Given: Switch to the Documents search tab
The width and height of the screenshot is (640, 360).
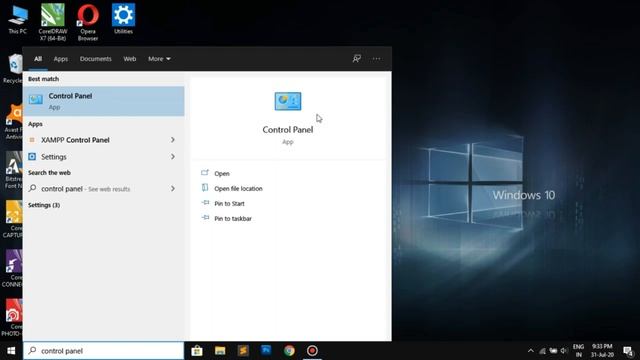Looking at the screenshot, I should coord(96,59).
